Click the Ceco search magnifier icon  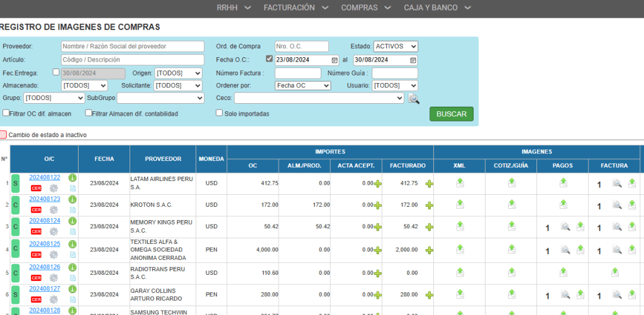pyautogui.click(x=413, y=98)
